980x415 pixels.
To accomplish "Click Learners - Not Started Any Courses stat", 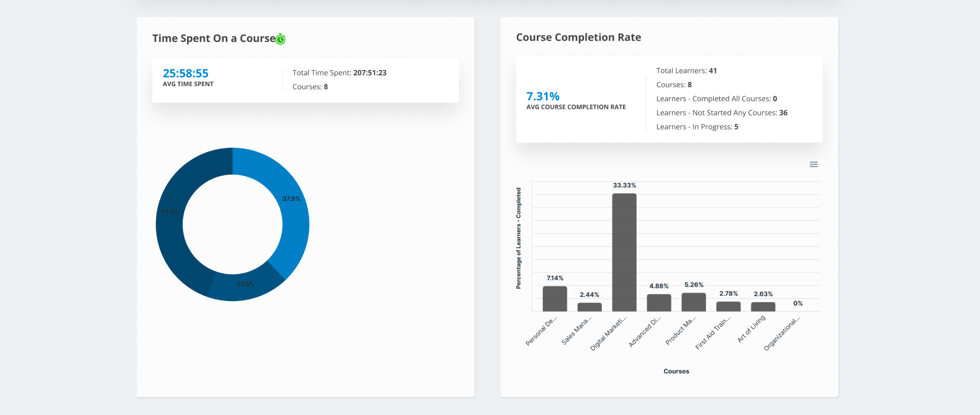I will click(721, 113).
